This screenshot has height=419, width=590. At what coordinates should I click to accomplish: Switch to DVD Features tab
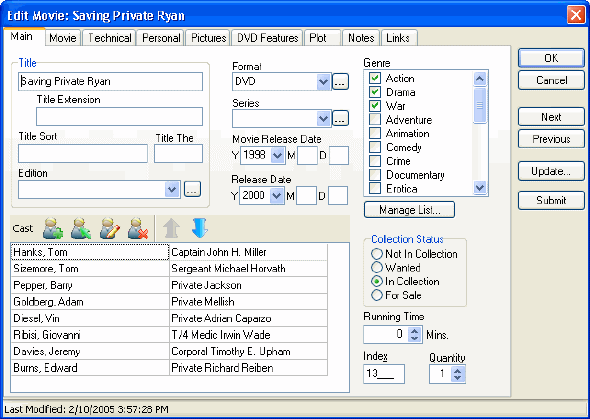[267, 38]
